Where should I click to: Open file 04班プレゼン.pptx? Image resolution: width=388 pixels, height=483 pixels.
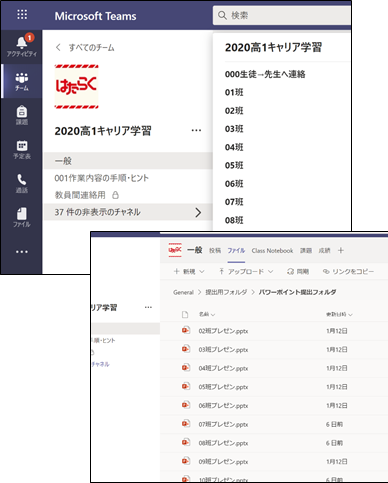223,368
